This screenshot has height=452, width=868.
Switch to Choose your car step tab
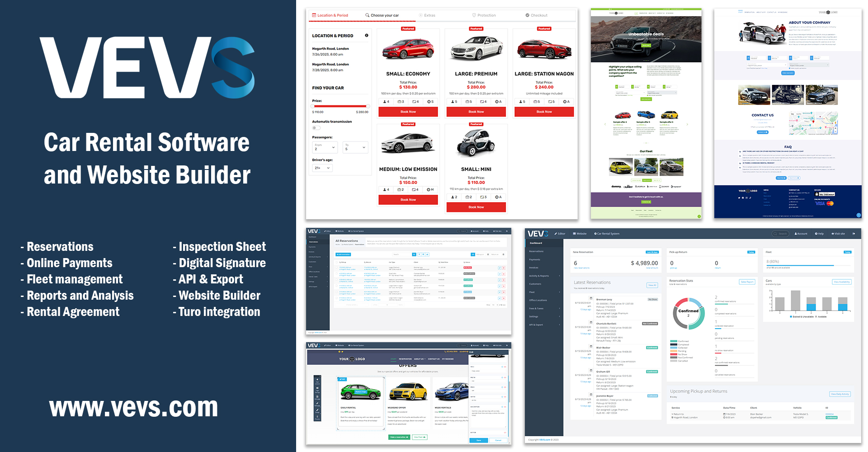click(382, 15)
